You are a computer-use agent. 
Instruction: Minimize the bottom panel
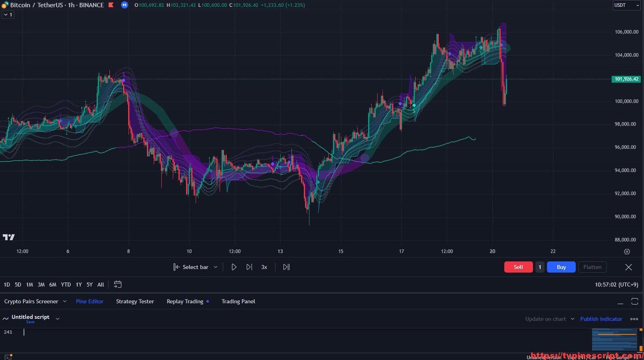620,302
